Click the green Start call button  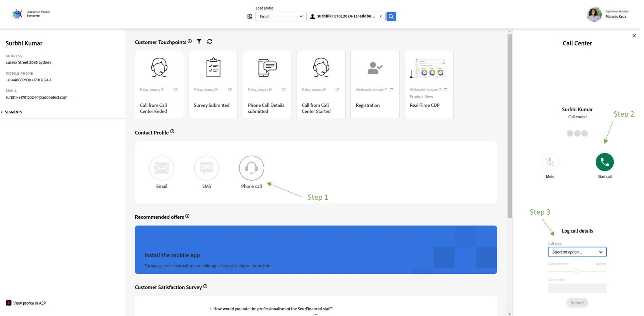tap(605, 162)
